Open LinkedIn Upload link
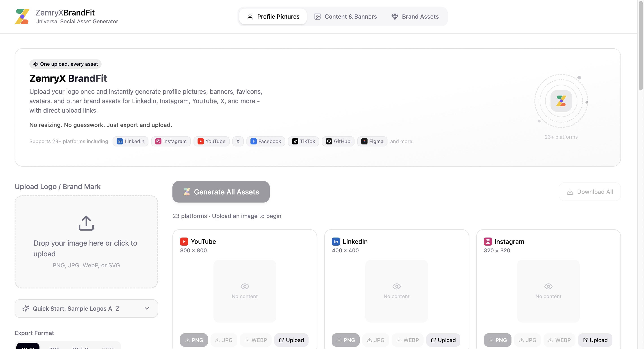Screen dimensions: 644x349 coord(443,340)
